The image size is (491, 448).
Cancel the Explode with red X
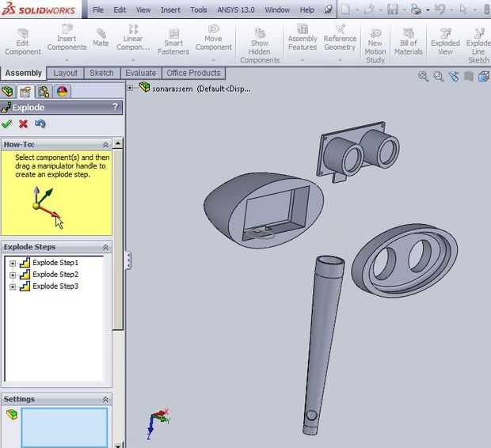[23, 124]
